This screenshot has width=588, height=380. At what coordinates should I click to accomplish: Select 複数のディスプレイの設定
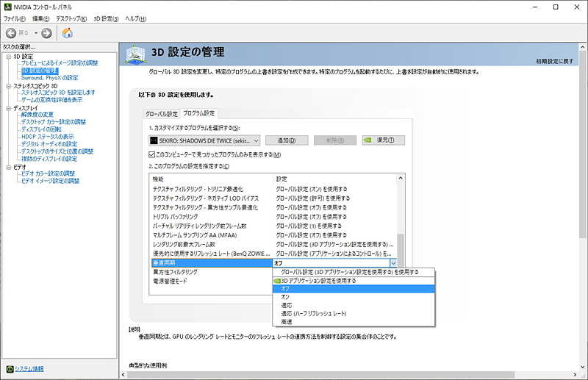49,159
